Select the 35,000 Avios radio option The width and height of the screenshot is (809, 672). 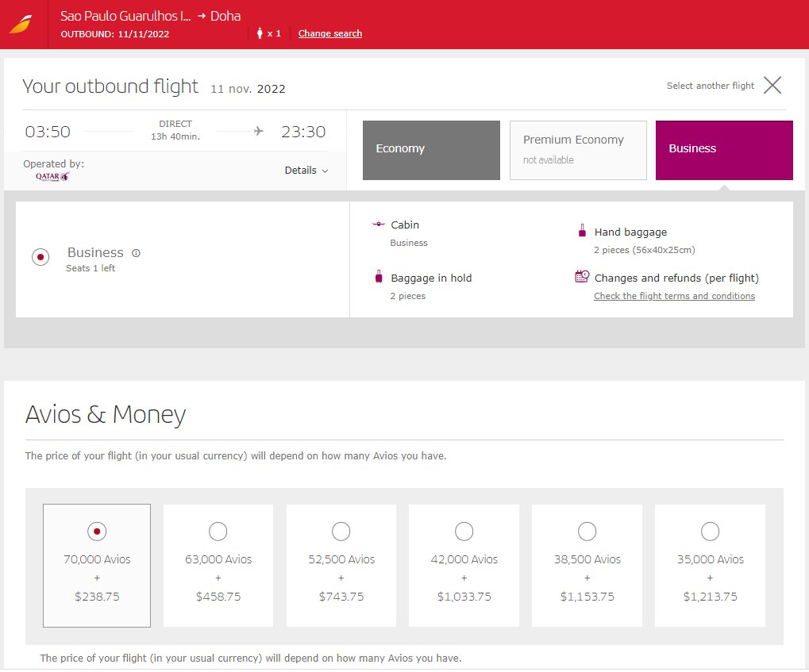(x=710, y=532)
